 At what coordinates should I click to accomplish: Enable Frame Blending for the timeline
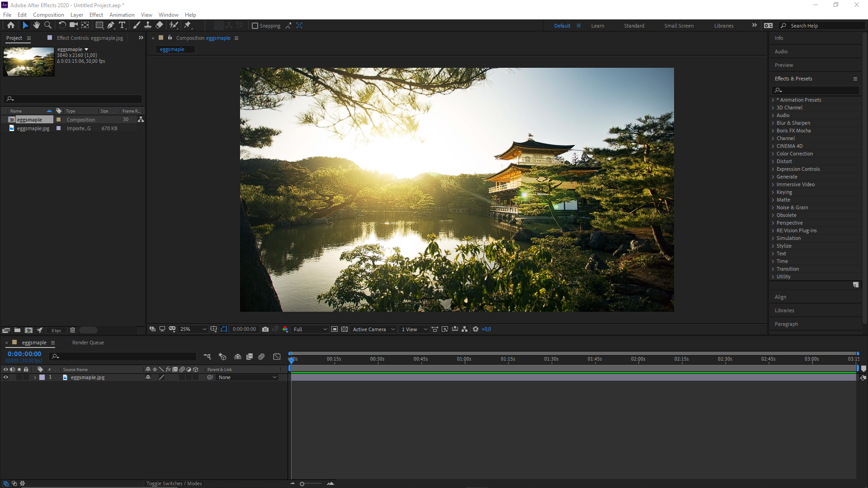tap(249, 356)
